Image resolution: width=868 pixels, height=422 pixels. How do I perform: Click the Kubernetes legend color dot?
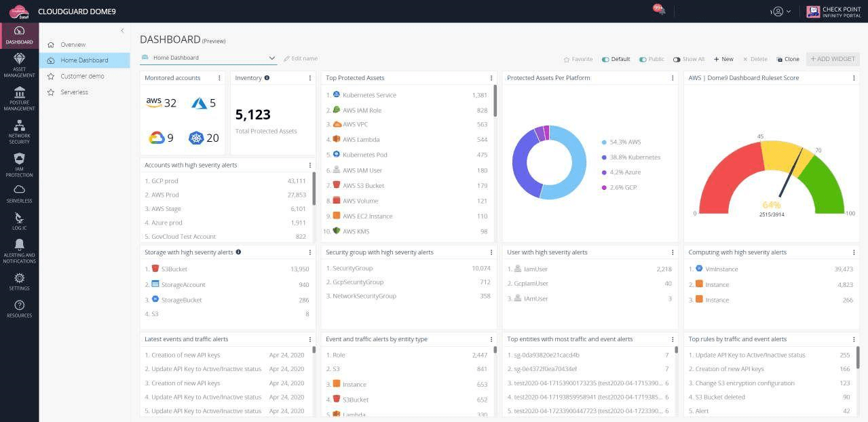(x=604, y=157)
